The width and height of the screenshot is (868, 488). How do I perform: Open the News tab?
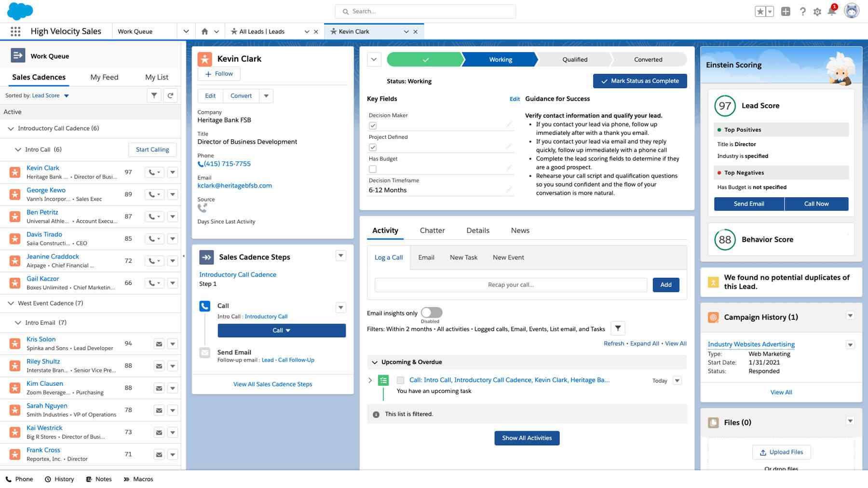tap(520, 230)
